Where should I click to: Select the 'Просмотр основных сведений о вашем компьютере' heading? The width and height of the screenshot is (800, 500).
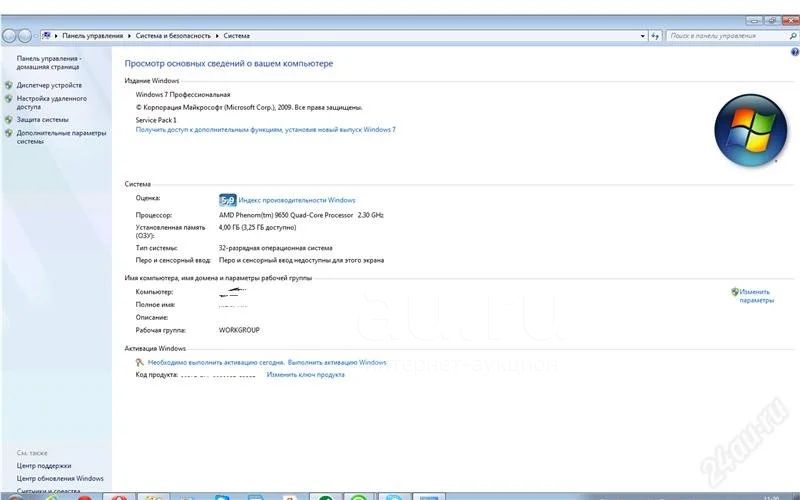pyautogui.click(x=229, y=64)
